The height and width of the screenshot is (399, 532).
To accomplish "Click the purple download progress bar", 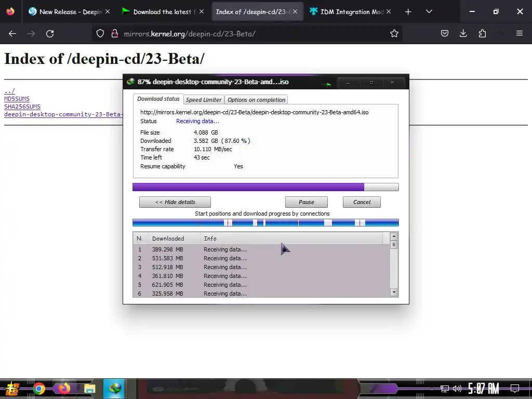I will pos(265,187).
